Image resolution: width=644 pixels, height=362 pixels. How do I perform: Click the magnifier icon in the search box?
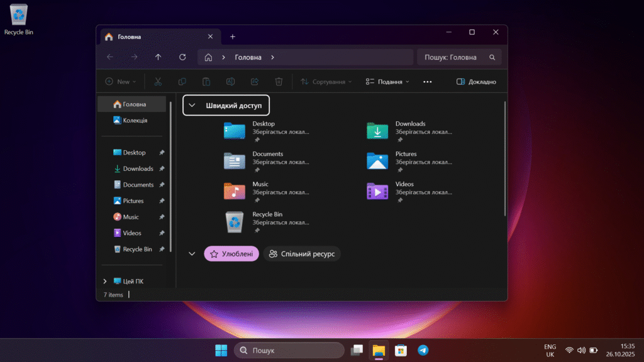[491, 57]
